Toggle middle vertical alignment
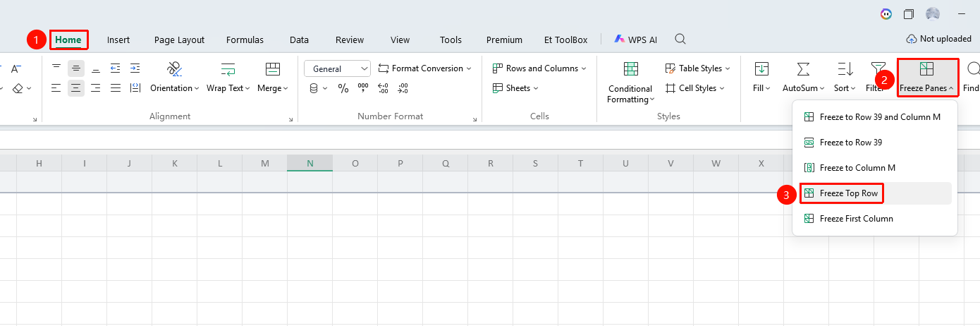 click(x=76, y=68)
